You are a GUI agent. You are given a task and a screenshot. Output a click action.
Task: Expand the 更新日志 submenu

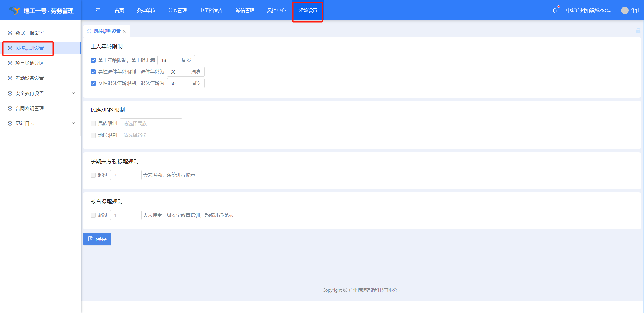73,123
